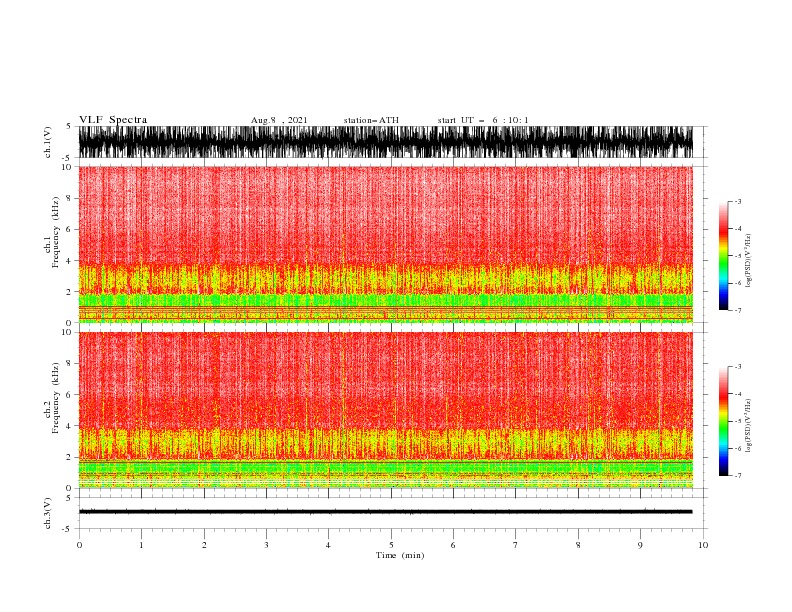Click the 'start UT = 6 :10: 1' text
The width and height of the screenshot is (792, 612).
483,120
